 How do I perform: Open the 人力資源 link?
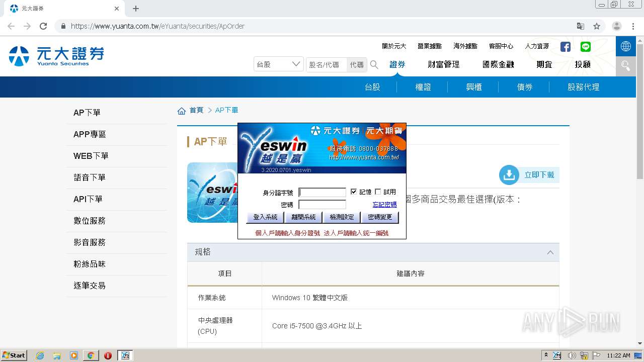(537, 46)
